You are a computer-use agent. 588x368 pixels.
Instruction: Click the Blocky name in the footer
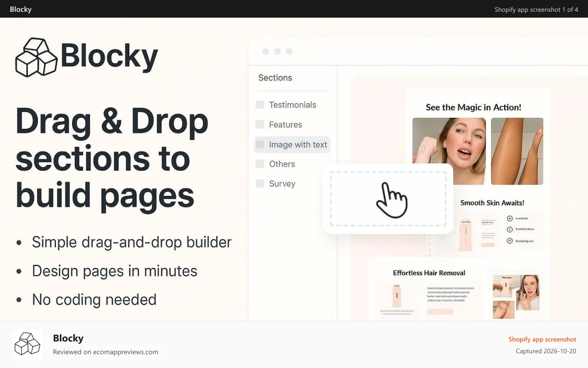68,338
